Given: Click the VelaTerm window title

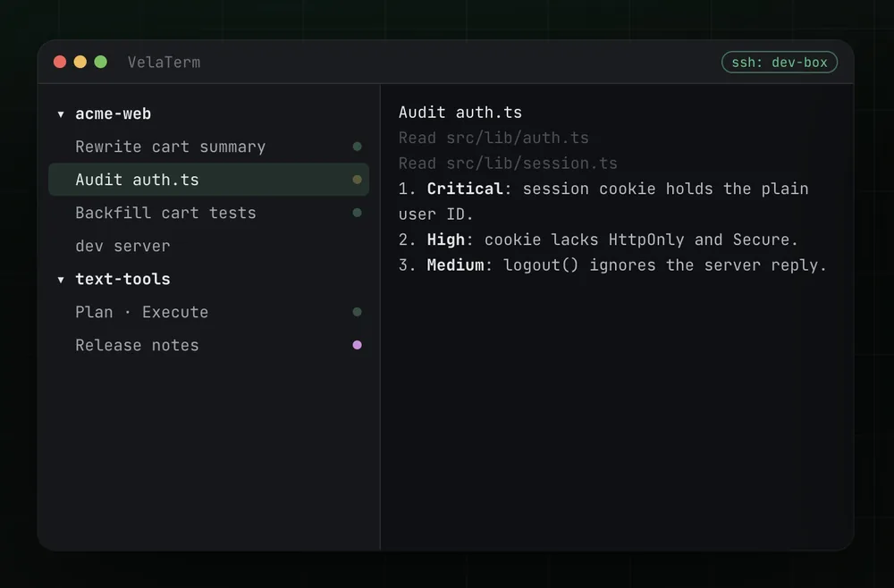Looking at the screenshot, I should point(164,62).
